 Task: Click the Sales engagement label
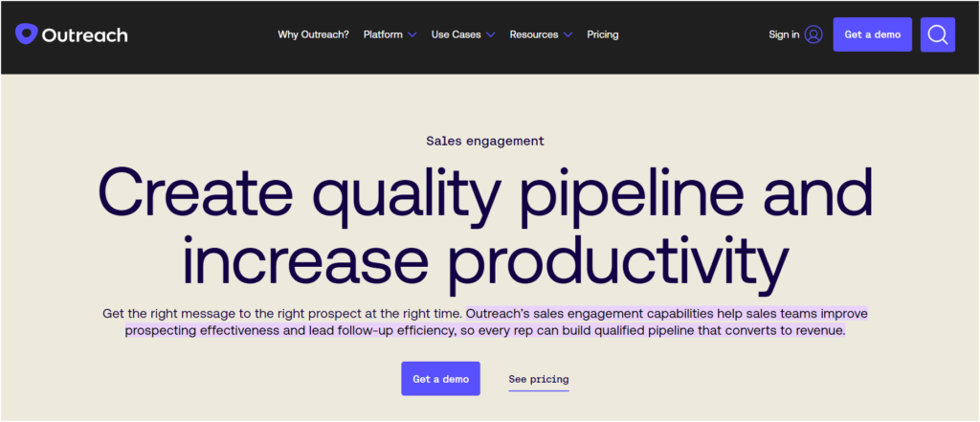[485, 142]
